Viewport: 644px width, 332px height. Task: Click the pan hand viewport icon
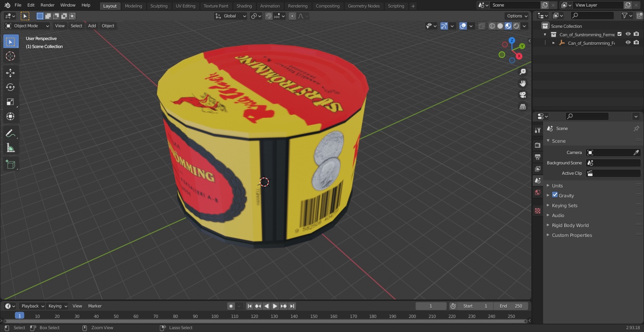(x=522, y=83)
